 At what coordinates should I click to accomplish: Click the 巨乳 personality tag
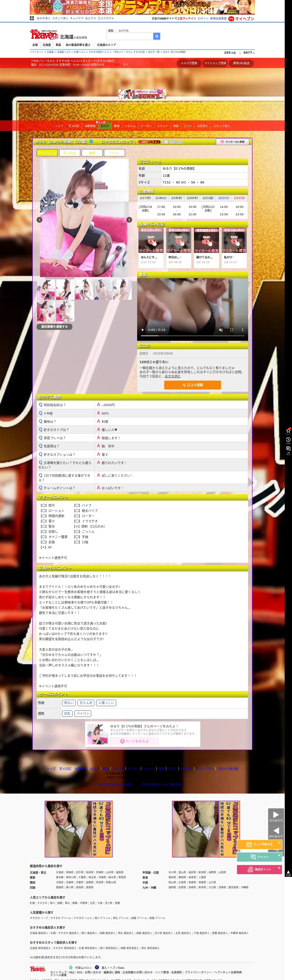(x=67, y=714)
